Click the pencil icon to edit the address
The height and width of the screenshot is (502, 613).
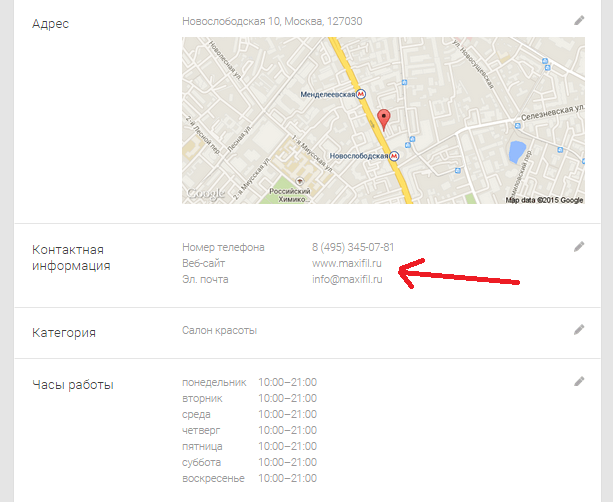point(578,20)
